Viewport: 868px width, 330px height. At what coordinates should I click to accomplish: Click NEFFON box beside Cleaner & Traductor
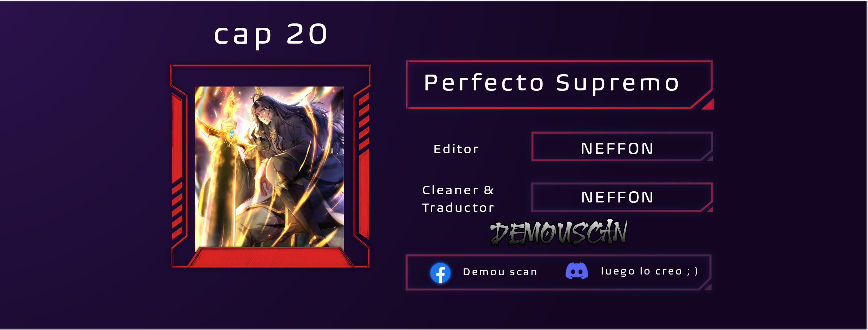pos(622,197)
